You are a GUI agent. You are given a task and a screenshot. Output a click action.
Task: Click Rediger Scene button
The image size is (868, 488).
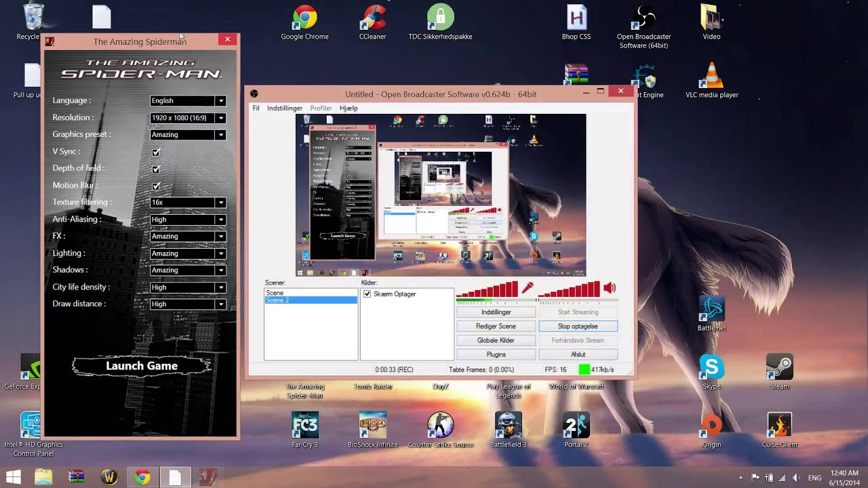[496, 327]
